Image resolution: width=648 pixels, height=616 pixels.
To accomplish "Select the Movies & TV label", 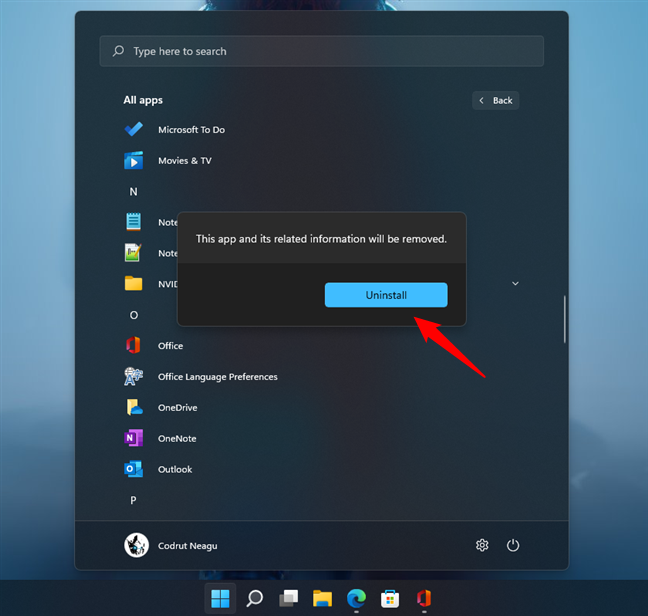I will (185, 161).
